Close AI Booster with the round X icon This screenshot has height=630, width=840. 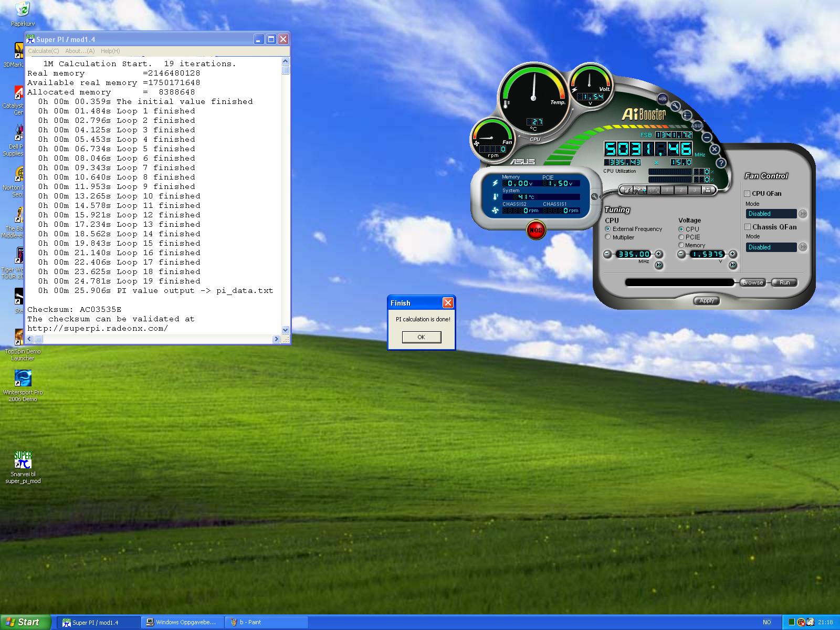tap(715, 149)
